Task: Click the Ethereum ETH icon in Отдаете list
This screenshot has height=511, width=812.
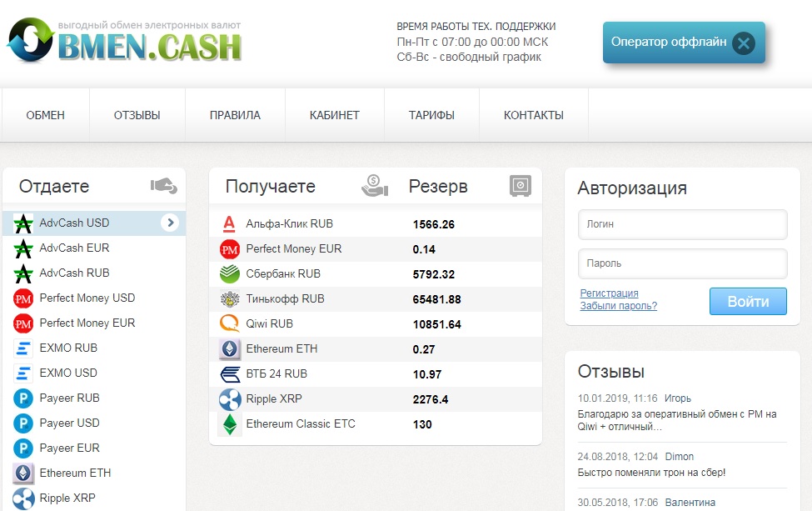Action: (x=23, y=473)
